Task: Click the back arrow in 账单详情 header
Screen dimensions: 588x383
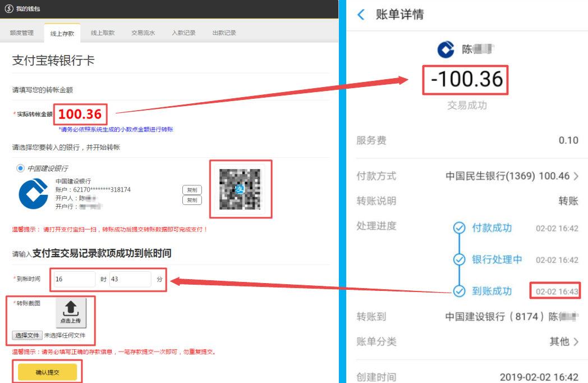Action: 361,15
